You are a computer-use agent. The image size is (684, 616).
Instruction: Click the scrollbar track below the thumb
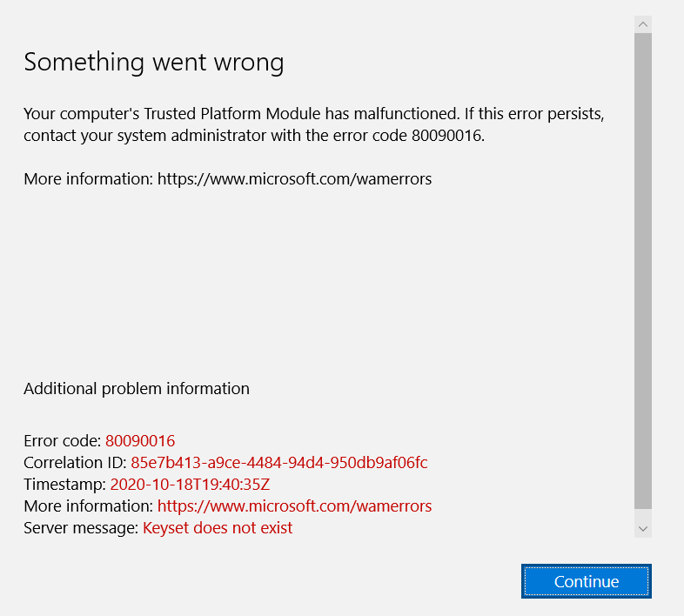(642, 514)
